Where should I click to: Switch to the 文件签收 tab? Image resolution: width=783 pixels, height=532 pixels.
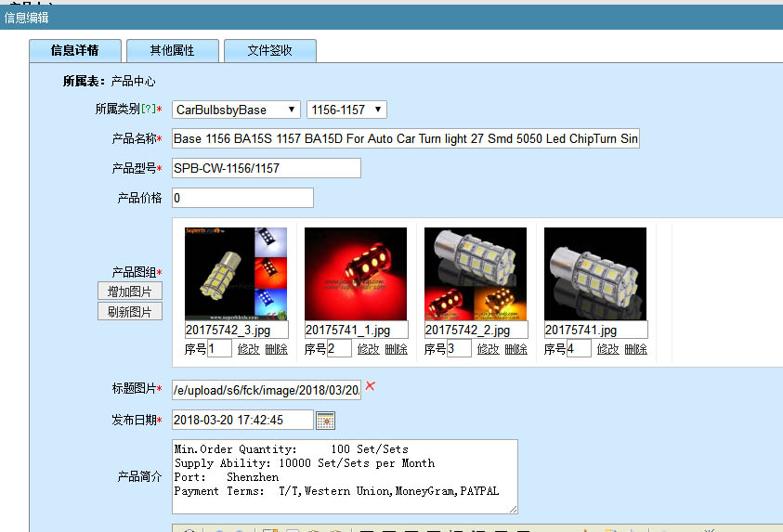269,50
